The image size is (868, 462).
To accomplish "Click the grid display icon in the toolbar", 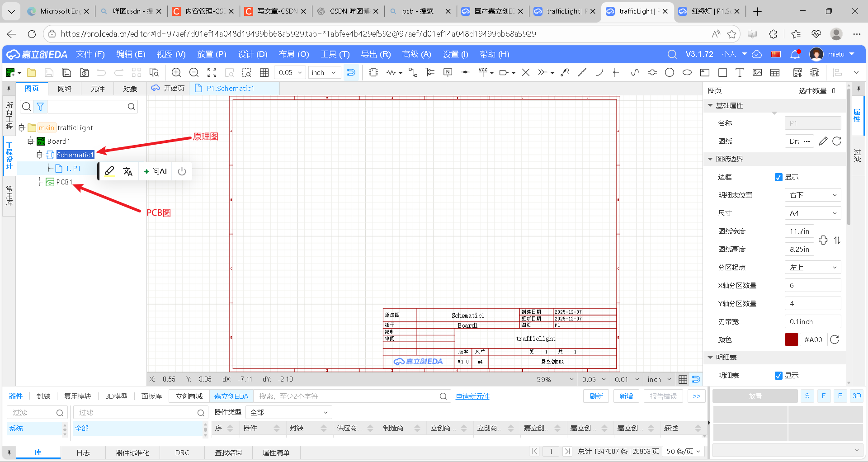I will pos(264,73).
